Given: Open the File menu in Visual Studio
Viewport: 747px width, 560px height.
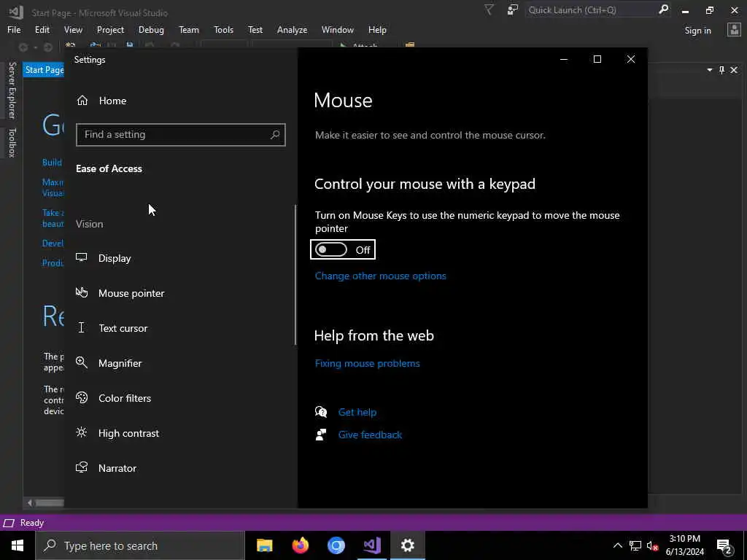Looking at the screenshot, I should pos(14,29).
